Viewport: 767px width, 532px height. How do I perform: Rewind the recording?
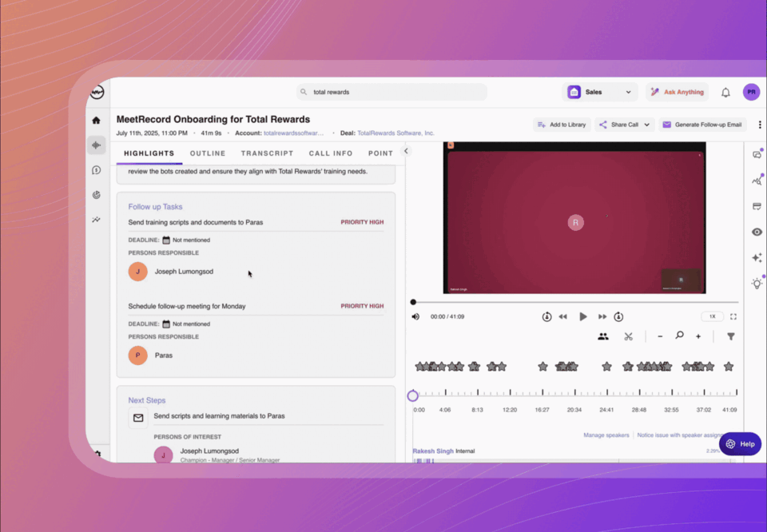[563, 317]
